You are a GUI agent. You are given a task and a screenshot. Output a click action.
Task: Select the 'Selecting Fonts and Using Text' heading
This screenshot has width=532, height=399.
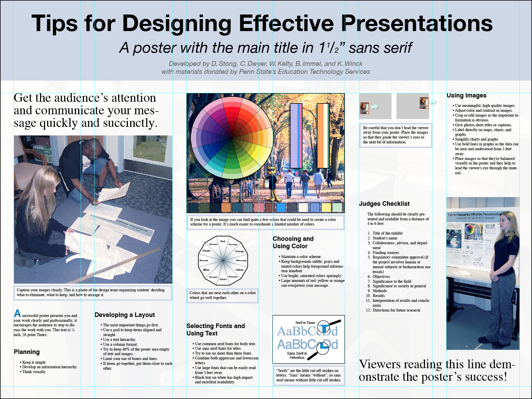click(x=216, y=329)
